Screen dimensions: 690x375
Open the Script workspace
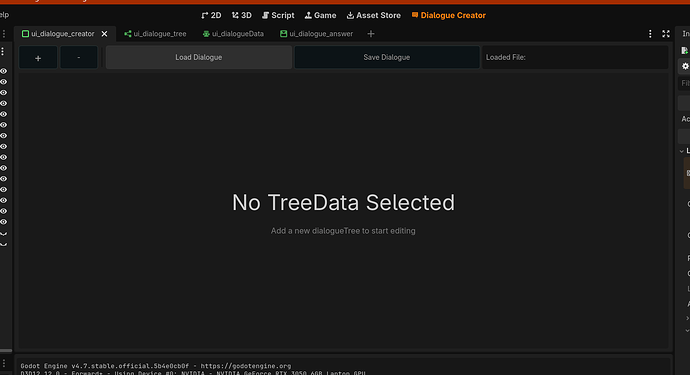pos(278,15)
